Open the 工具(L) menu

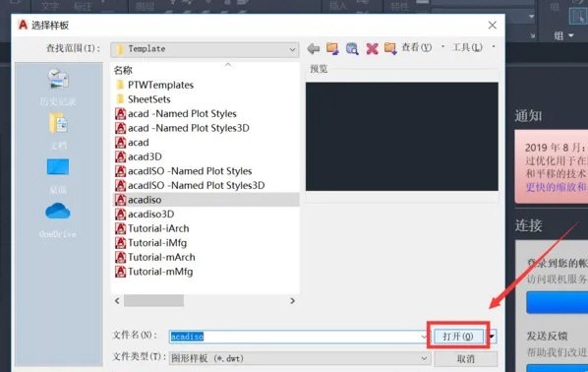click(467, 47)
